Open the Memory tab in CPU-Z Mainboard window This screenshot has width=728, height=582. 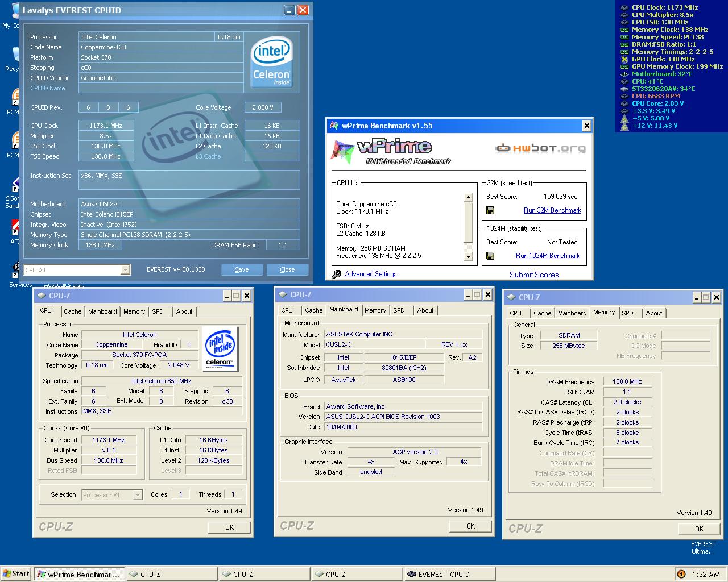click(x=375, y=310)
